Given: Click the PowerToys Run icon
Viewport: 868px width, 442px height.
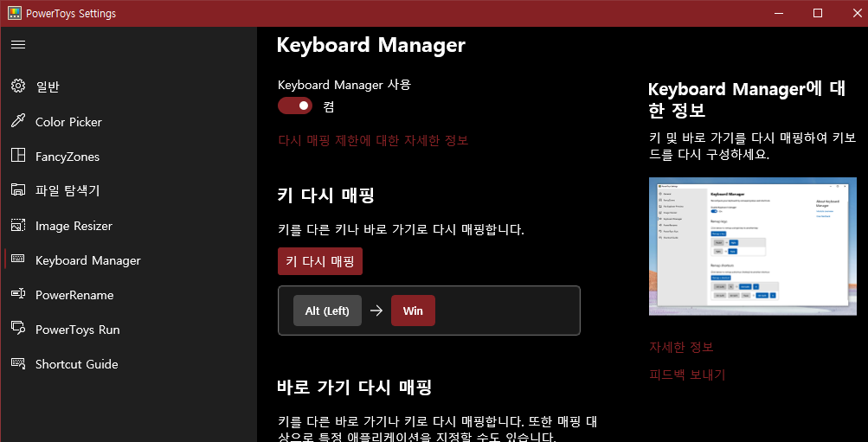Looking at the screenshot, I should tap(18, 328).
